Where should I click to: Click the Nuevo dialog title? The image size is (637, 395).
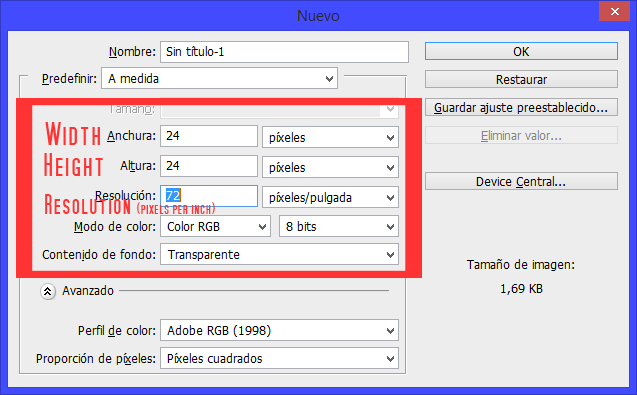(x=318, y=16)
